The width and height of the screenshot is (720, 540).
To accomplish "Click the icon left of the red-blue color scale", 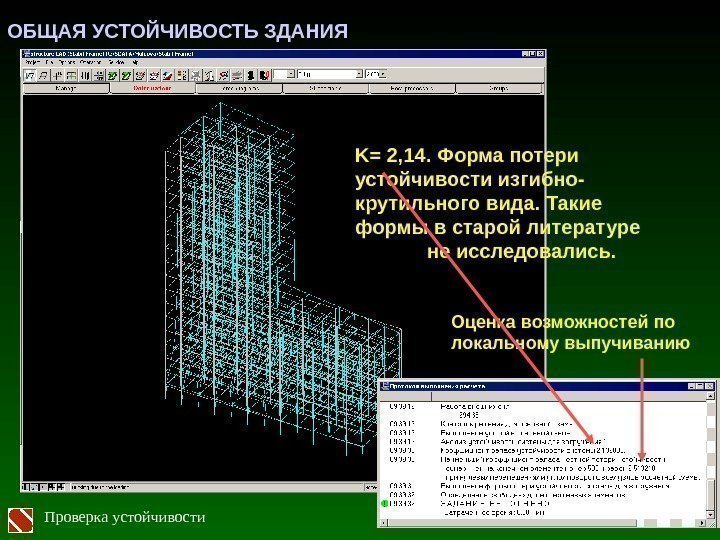I will pos(154,75).
